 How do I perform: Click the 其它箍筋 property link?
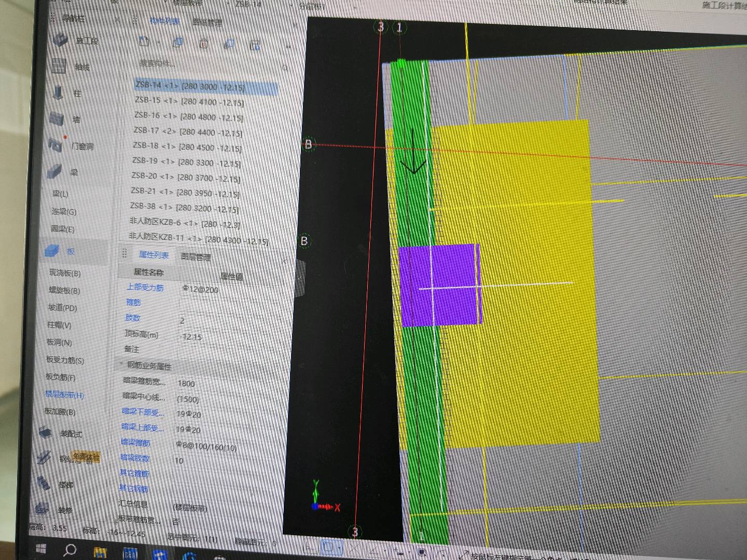tap(134, 473)
